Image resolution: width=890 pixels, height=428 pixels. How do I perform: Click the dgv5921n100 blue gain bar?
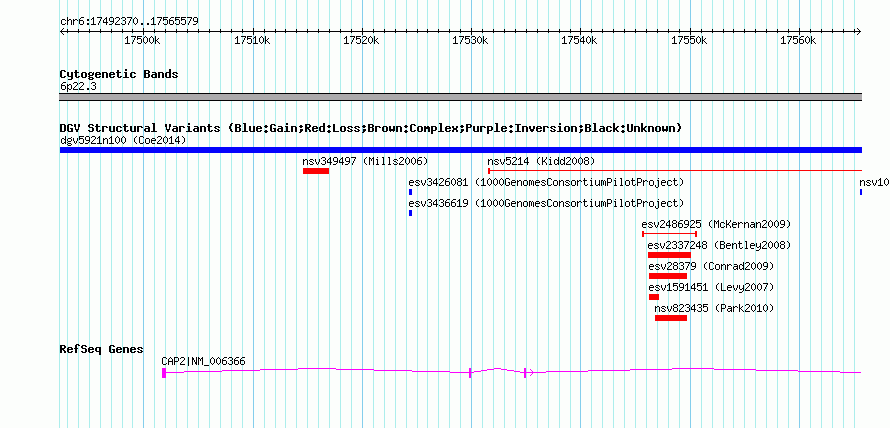(x=461, y=150)
